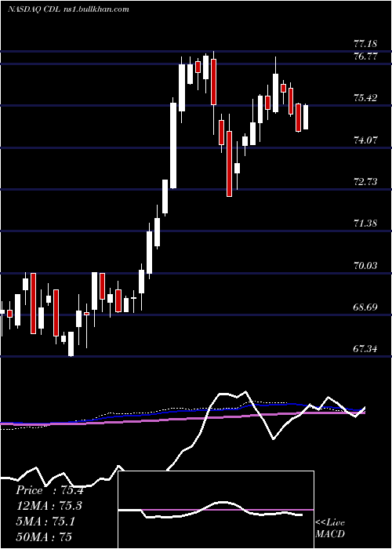The height and width of the screenshot is (549, 392).
Task: Click the 72.73 price level label
Action: click(365, 182)
